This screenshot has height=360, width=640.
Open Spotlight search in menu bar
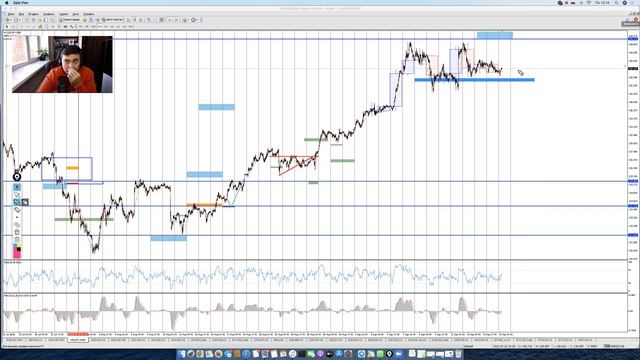coord(616,3)
